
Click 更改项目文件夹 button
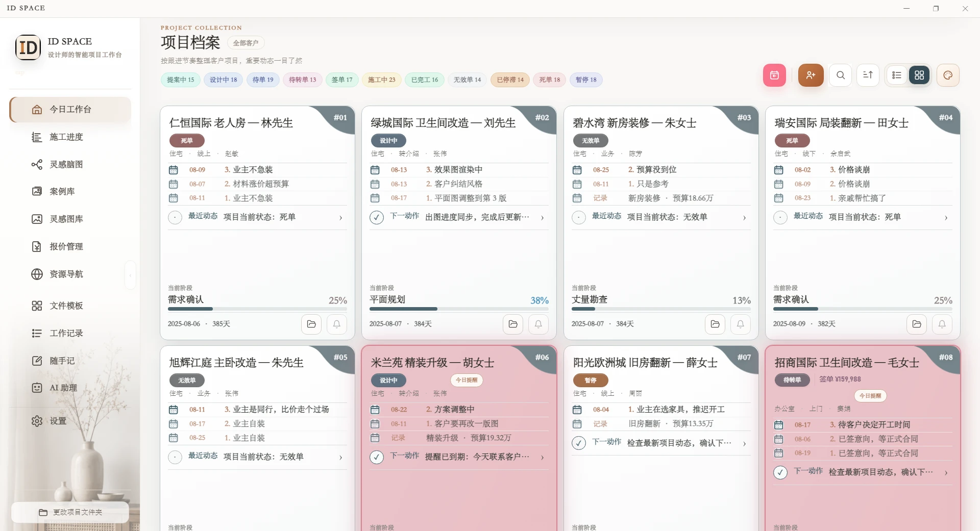70,512
